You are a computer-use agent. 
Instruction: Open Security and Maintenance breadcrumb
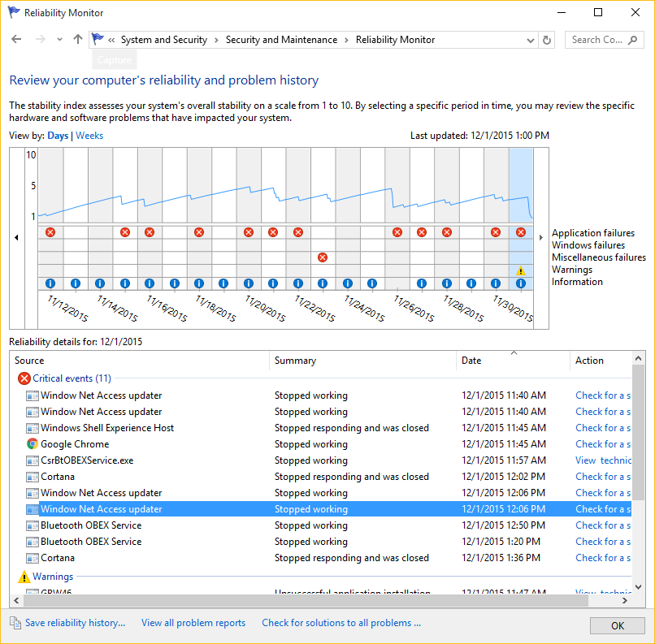[x=281, y=40]
